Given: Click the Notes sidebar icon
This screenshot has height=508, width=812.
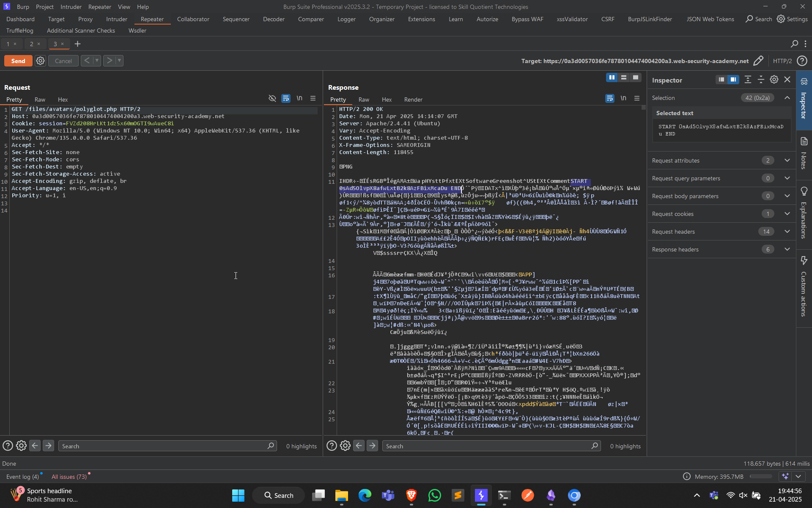Looking at the screenshot, I should 804,141.
